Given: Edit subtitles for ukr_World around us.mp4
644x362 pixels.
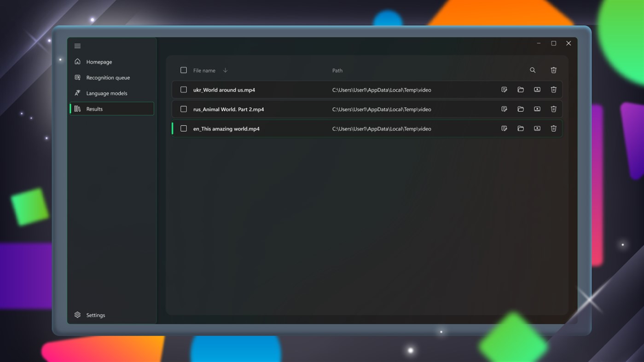Looking at the screenshot, I should coord(504,90).
